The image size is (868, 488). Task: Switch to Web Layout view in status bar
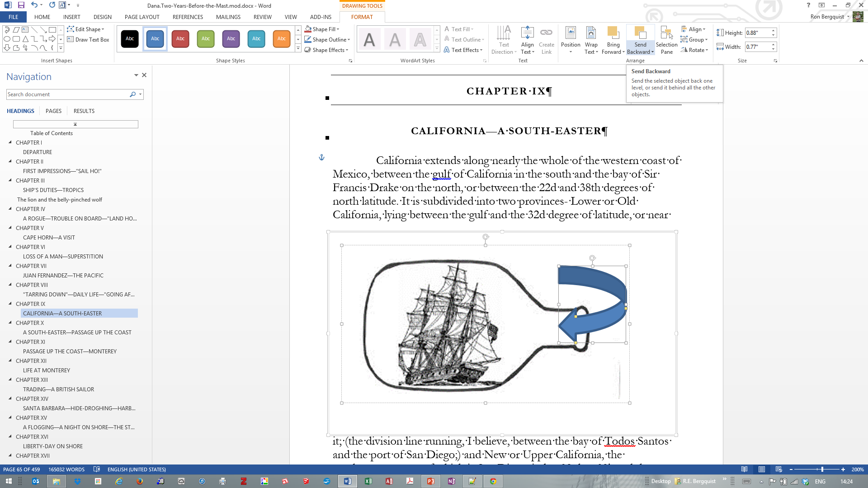point(778,469)
